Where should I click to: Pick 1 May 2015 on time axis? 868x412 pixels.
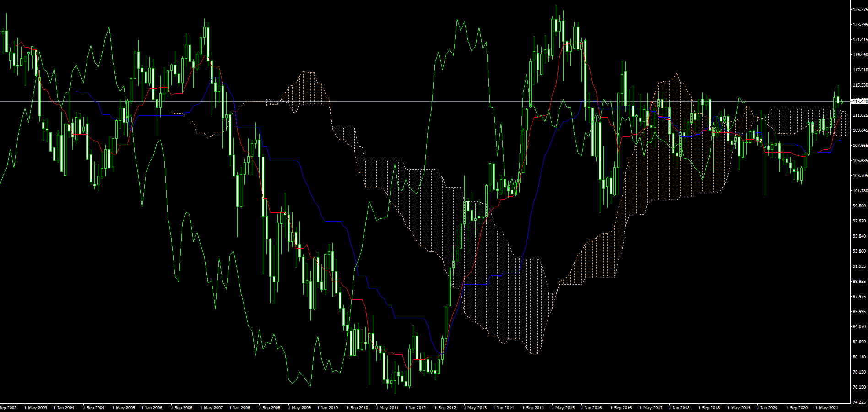pos(563,407)
